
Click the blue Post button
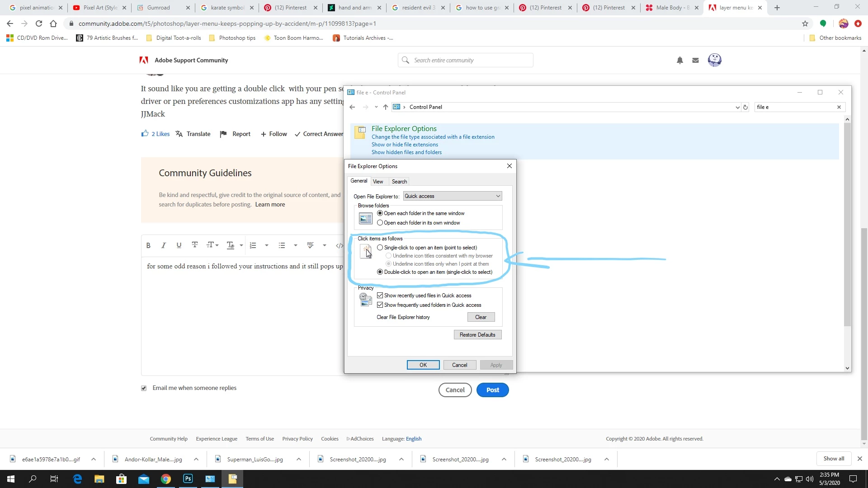tap(492, 390)
